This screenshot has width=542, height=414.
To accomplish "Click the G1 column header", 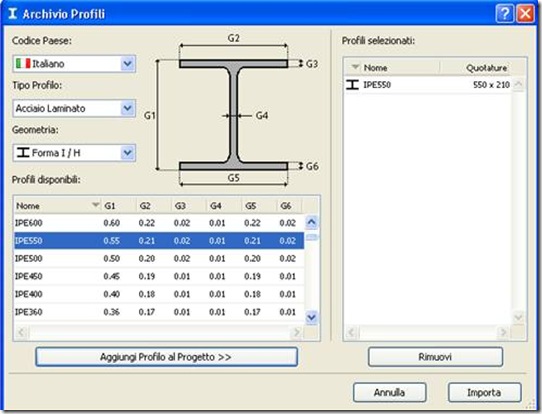I will point(118,206).
